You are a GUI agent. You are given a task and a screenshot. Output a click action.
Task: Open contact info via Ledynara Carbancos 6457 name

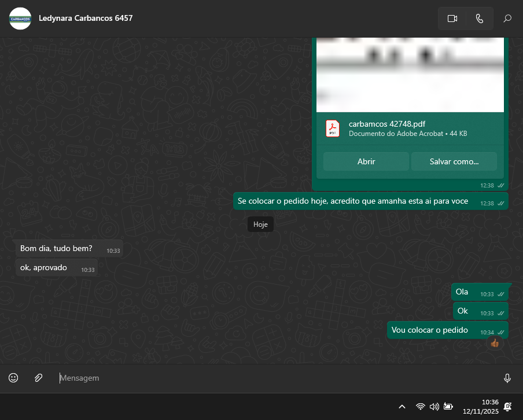(x=86, y=18)
